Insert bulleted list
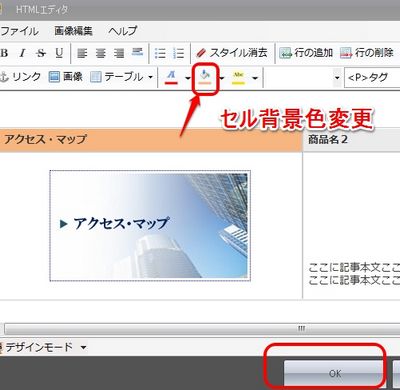 pyautogui.click(x=160, y=53)
